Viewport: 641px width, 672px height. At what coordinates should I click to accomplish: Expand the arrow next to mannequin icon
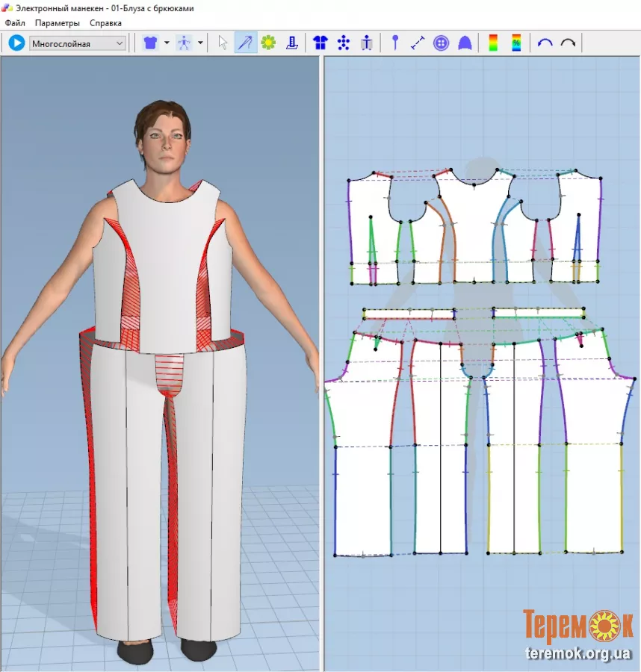pos(200,43)
